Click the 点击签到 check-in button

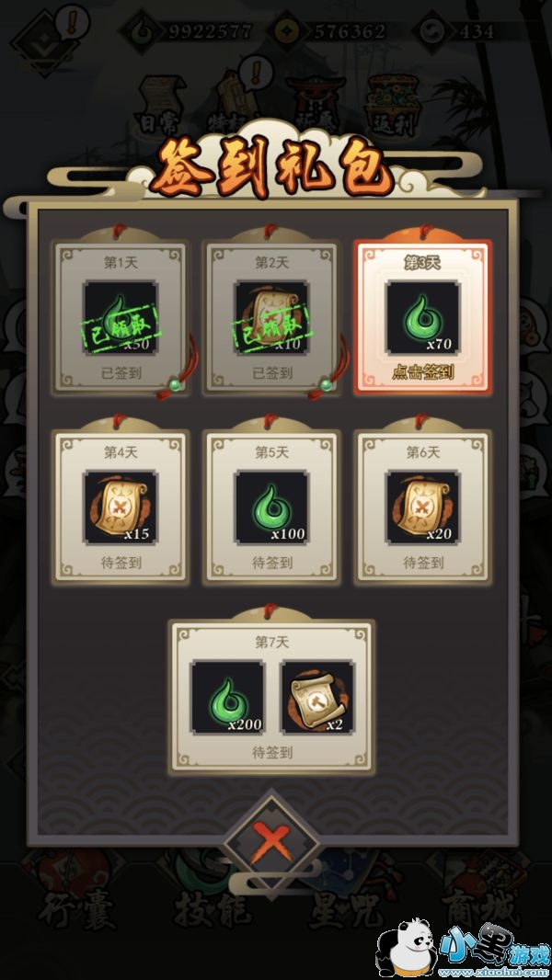(422, 373)
